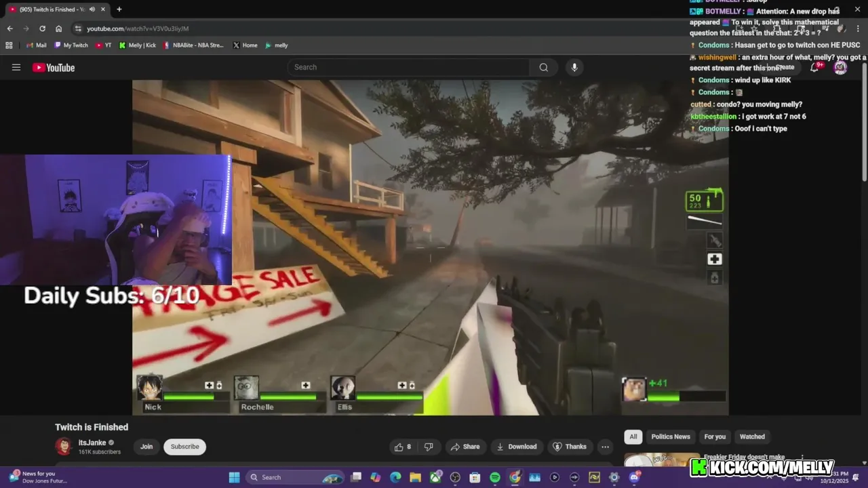The height and width of the screenshot is (488, 868).
Task: Join the itsJanke channel membership
Action: point(146,447)
